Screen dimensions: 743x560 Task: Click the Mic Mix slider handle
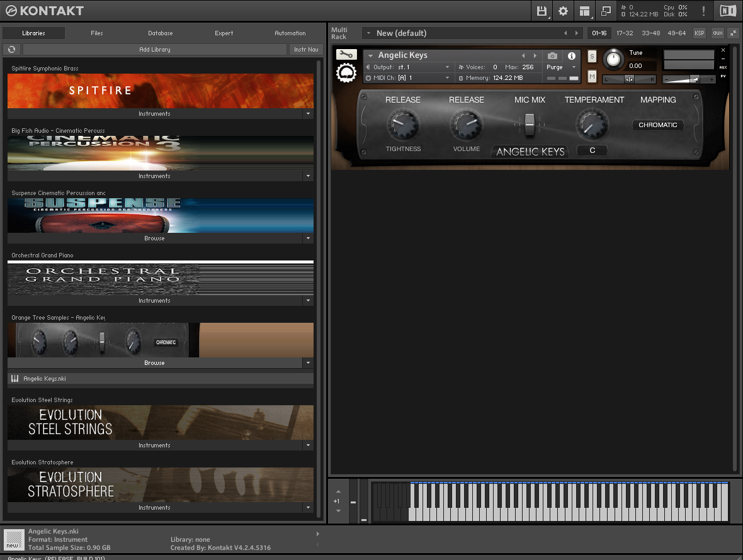[x=530, y=124]
